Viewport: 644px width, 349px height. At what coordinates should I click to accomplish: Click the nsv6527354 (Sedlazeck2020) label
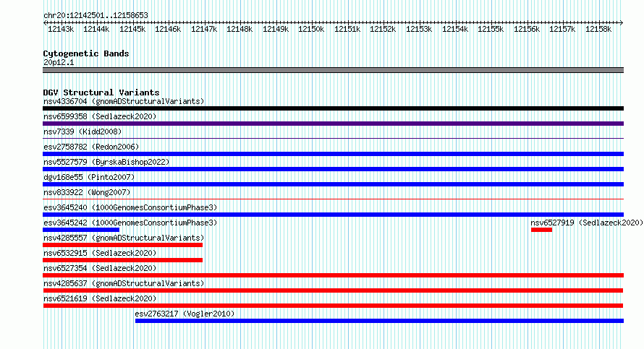100,268
